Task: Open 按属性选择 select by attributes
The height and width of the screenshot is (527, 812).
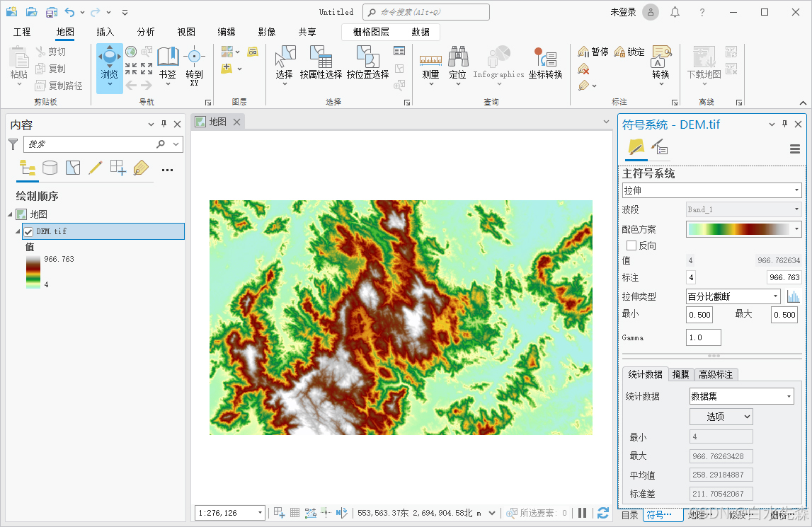Action: click(x=321, y=63)
